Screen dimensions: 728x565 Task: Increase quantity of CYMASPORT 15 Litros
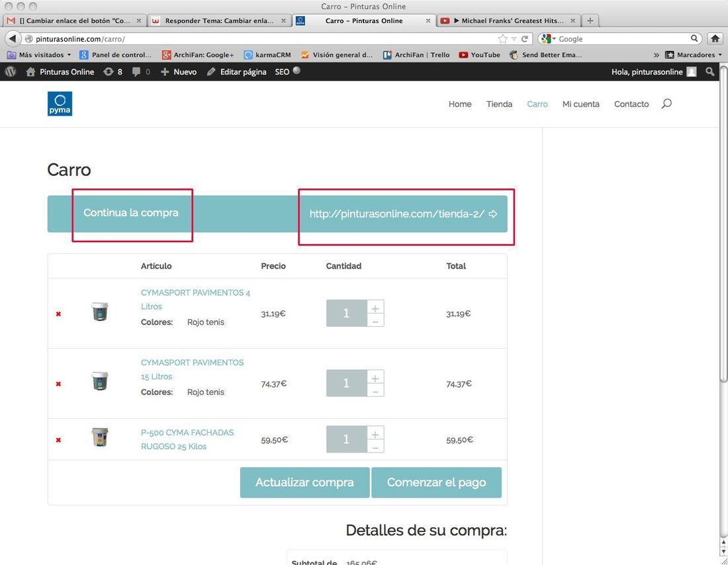[375, 378]
